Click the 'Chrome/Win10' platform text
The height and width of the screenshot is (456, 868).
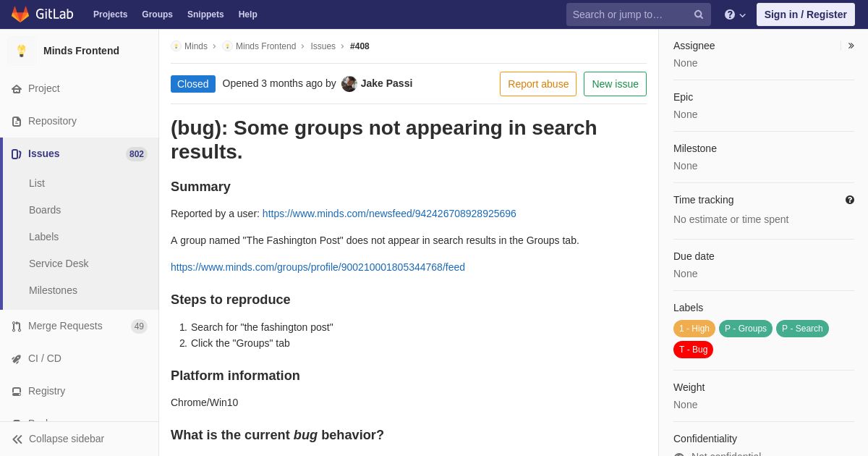tap(204, 402)
